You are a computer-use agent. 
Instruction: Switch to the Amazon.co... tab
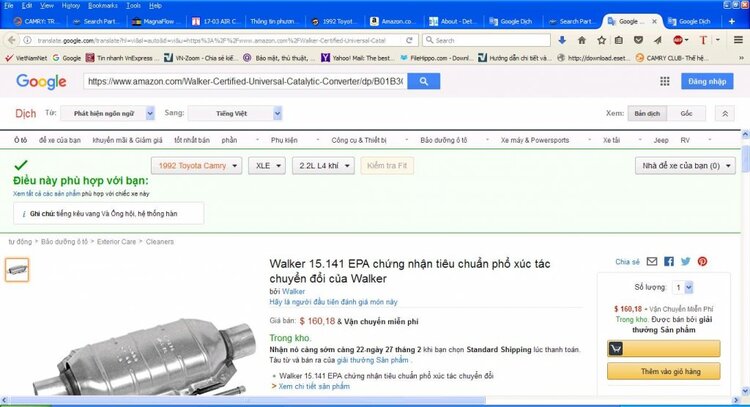coord(393,22)
